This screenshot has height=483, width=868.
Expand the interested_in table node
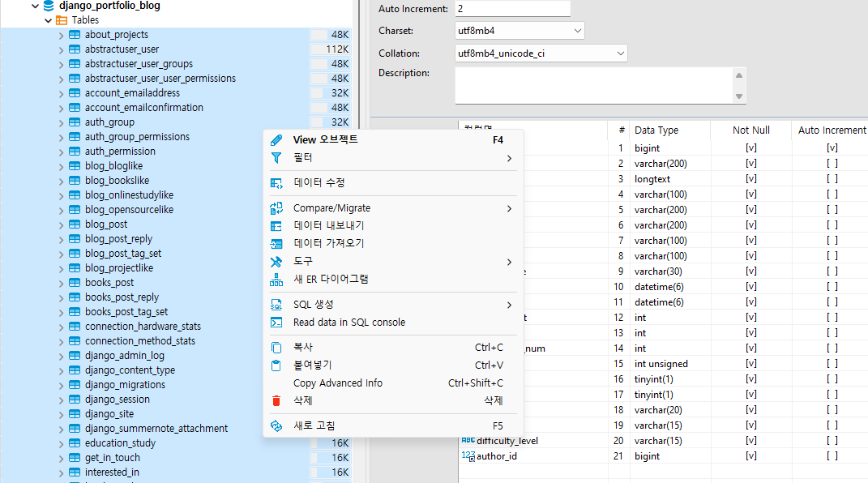pos(61,472)
